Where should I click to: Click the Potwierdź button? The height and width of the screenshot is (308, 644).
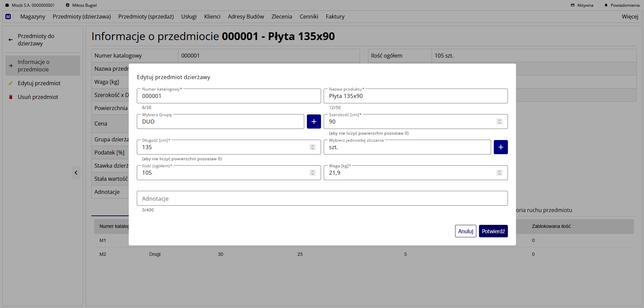click(493, 231)
